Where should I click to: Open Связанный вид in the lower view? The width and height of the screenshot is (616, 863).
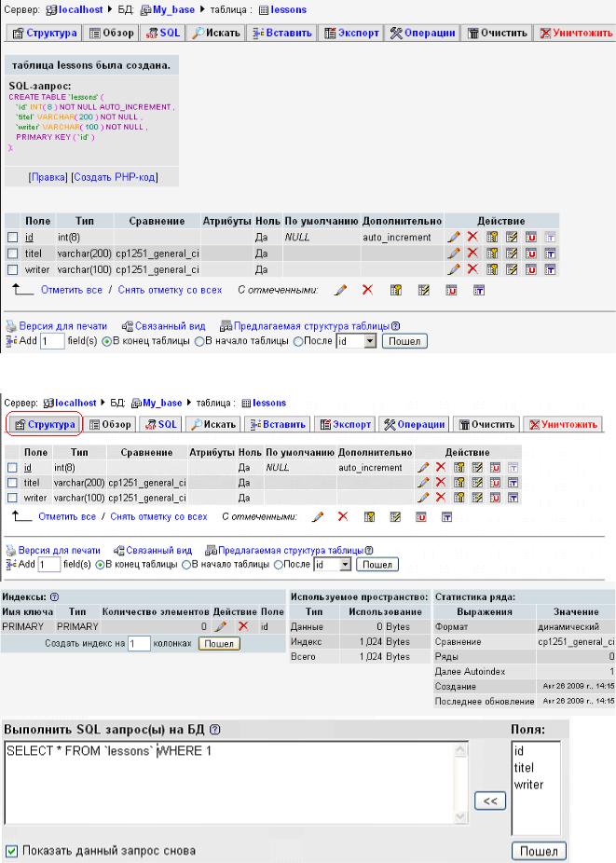point(158,551)
